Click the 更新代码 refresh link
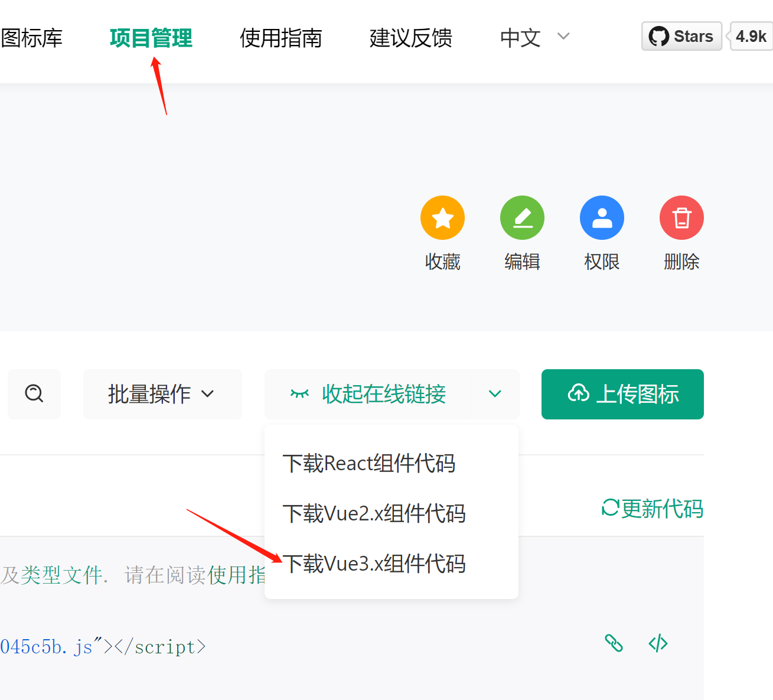Image resolution: width=773 pixels, height=700 pixels. (x=652, y=509)
